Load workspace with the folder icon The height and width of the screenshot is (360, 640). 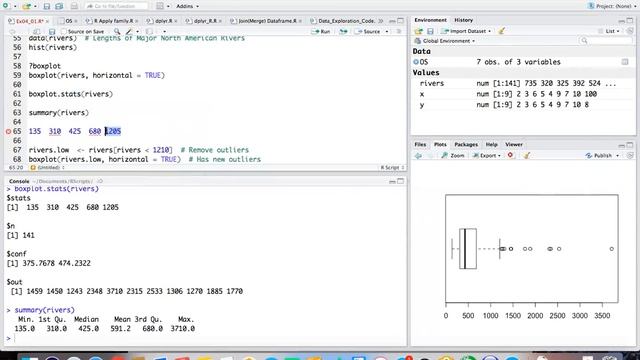click(419, 31)
